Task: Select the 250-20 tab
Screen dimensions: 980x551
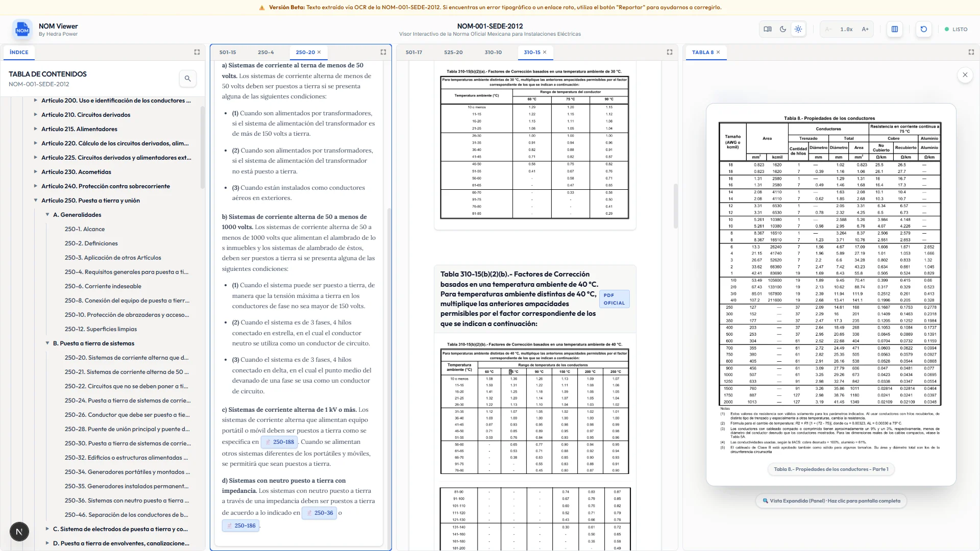Action: (305, 52)
